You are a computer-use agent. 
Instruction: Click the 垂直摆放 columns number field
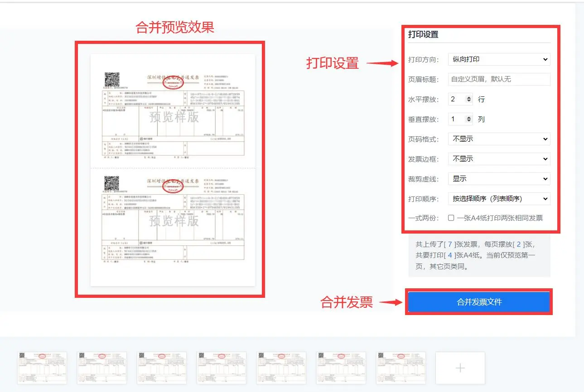pyautogui.click(x=460, y=119)
